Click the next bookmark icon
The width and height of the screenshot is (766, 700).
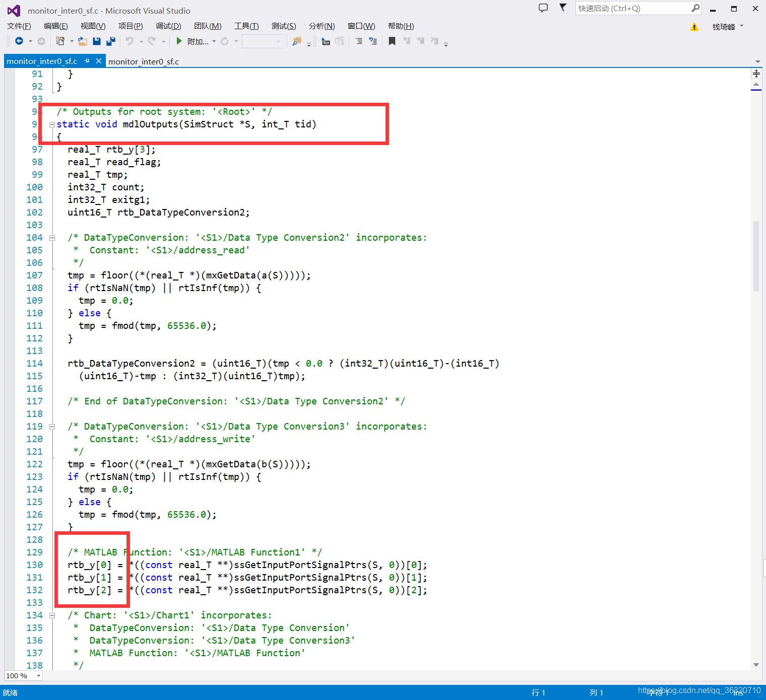click(x=420, y=41)
